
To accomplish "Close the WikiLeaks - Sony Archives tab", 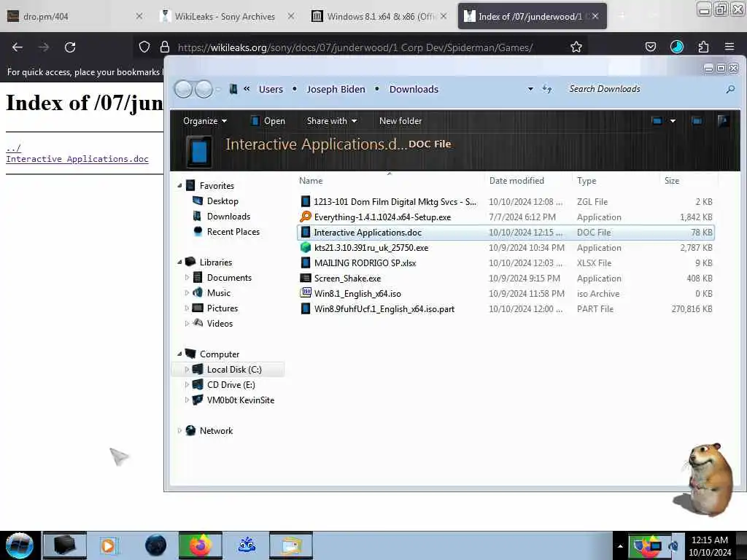I will click(291, 16).
